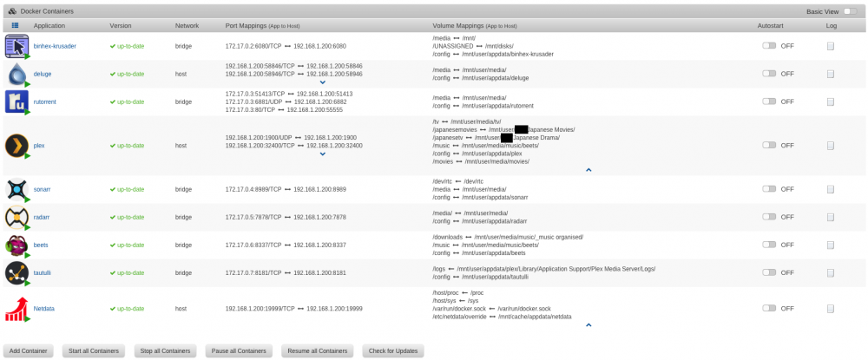Open log for binhex-krusader
The width and height of the screenshot is (868, 360).
[831, 47]
